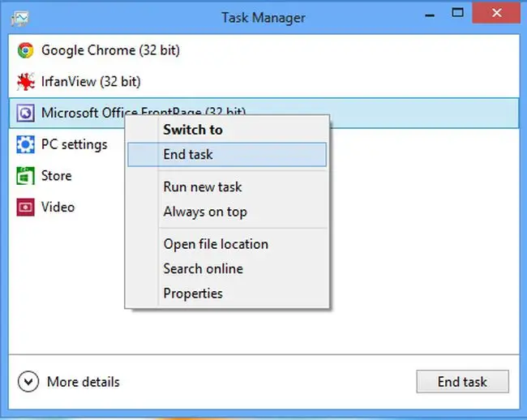Click the red Video app icon
Viewport: 527px width, 420px height.
pyautogui.click(x=26, y=208)
